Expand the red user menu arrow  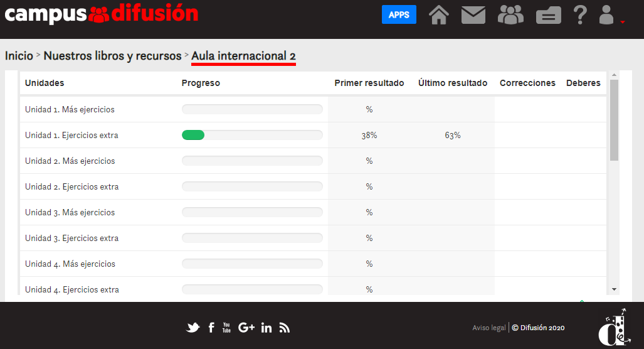(x=623, y=22)
